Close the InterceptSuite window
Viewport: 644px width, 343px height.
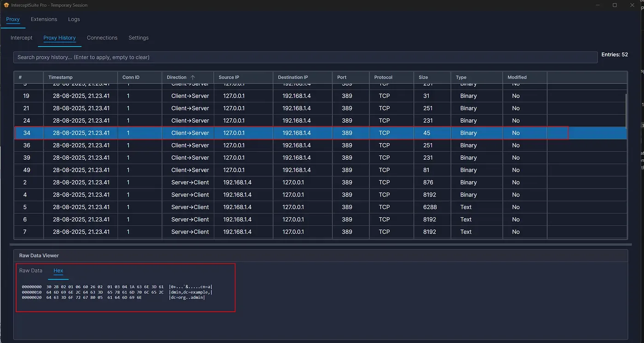633,5
